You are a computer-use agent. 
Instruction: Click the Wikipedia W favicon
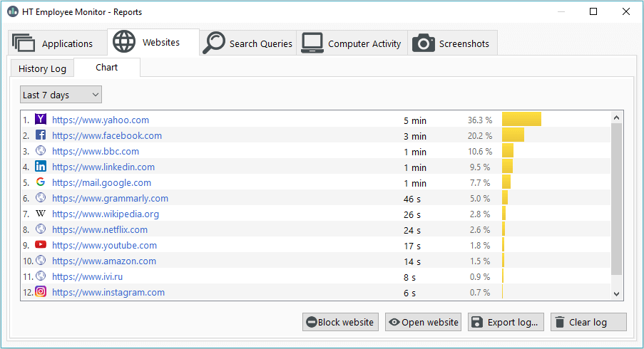(x=40, y=213)
